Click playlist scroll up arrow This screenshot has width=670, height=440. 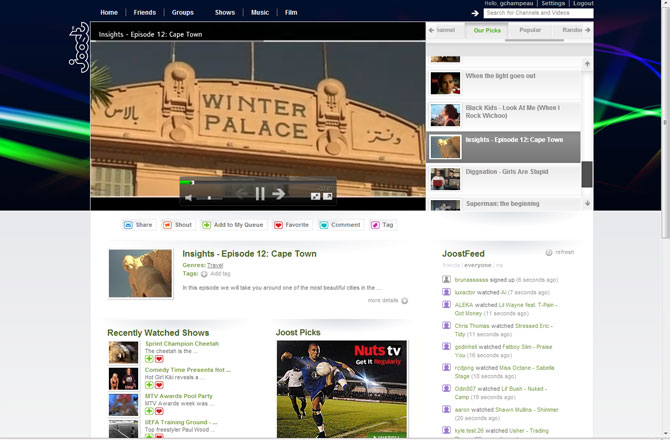click(x=587, y=64)
